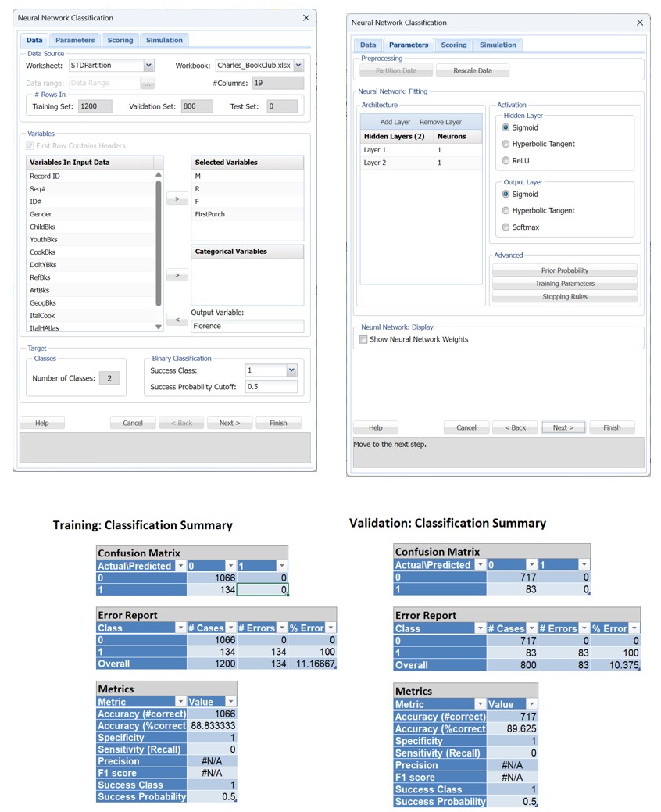
Task: Click the Success Probability Cutoff field
Action: pyautogui.click(x=270, y=386)
